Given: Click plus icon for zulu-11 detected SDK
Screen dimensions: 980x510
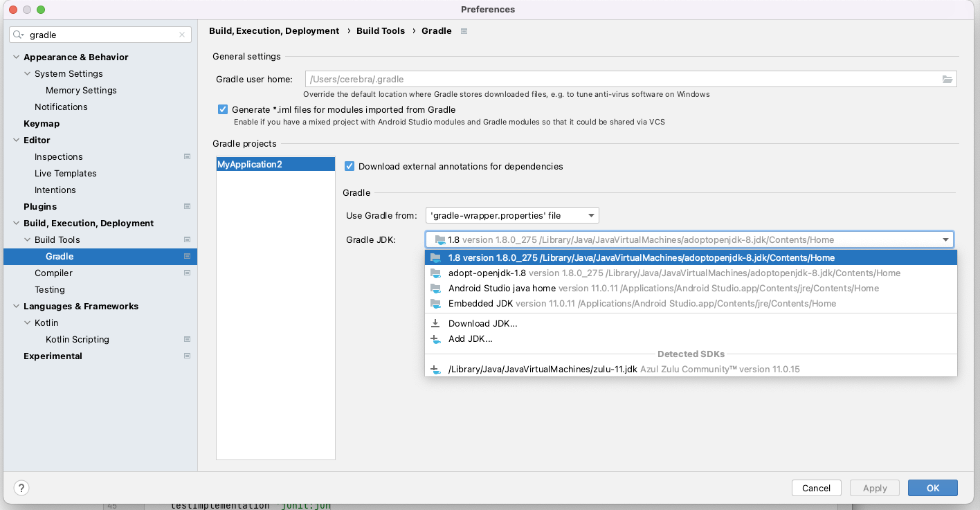Looking at the screenshot, I should coord(435,370).
